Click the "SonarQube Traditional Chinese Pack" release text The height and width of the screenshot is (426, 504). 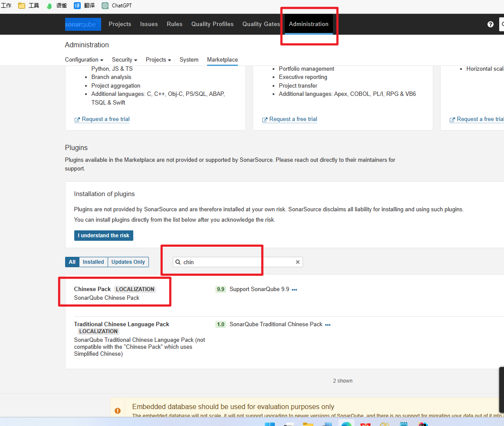(x=276, y=324)
